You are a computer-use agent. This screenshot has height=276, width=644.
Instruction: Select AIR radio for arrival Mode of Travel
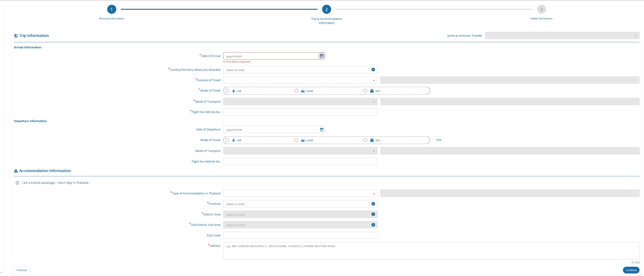227,91
